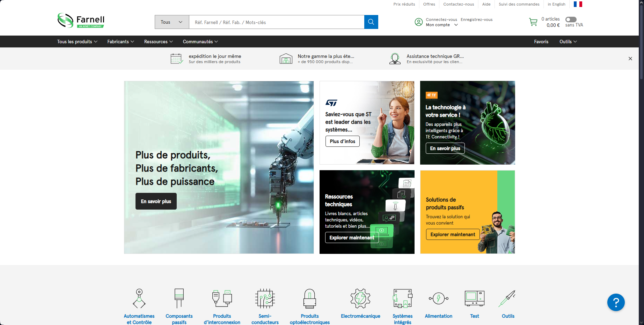644x325 pixels.
Task: Open Aide in top bar
Action: 486,4
